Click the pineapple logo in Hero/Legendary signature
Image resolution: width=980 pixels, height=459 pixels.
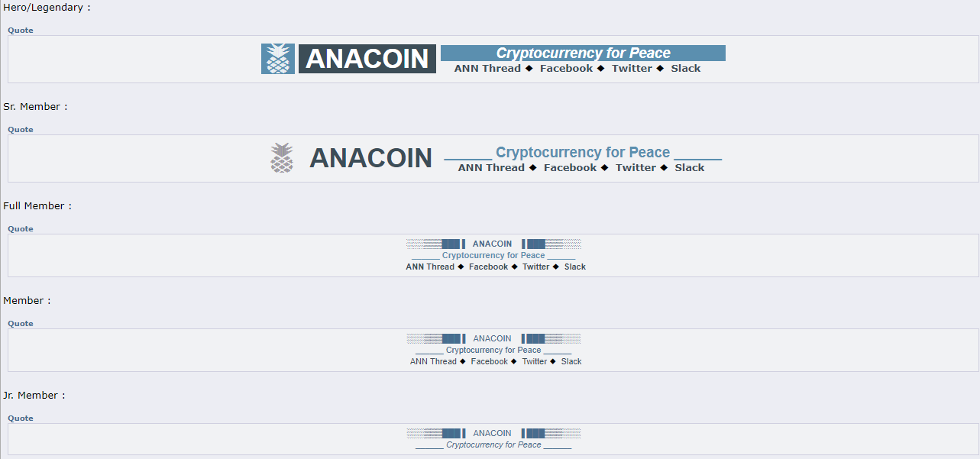click(x=278, y=59)
